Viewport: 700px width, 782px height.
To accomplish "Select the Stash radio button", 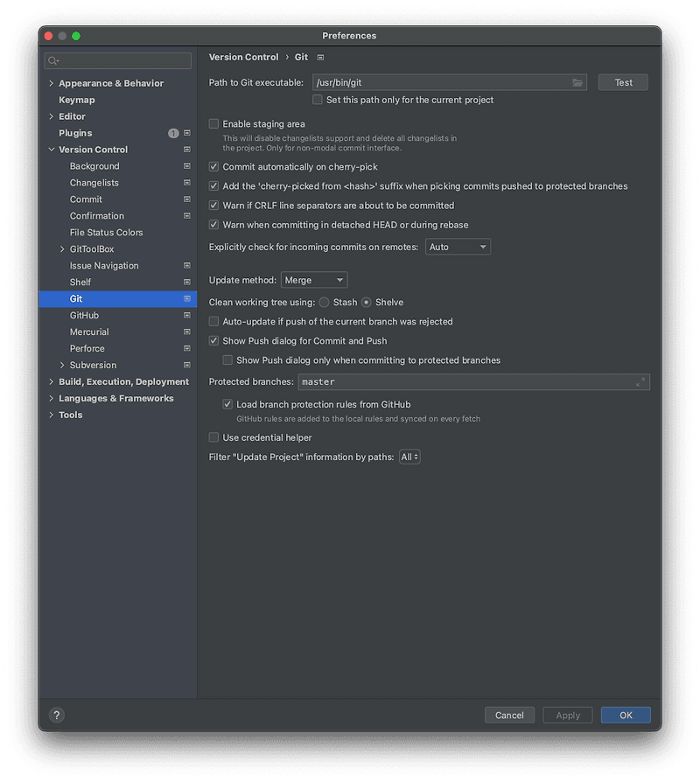I will point(325,303).
